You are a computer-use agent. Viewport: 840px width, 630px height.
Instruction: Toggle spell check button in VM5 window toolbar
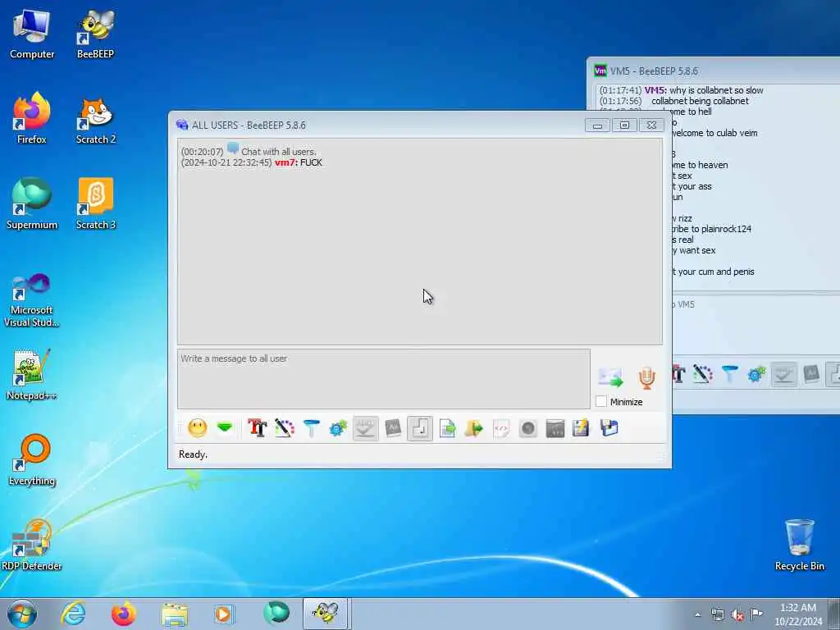783,373
